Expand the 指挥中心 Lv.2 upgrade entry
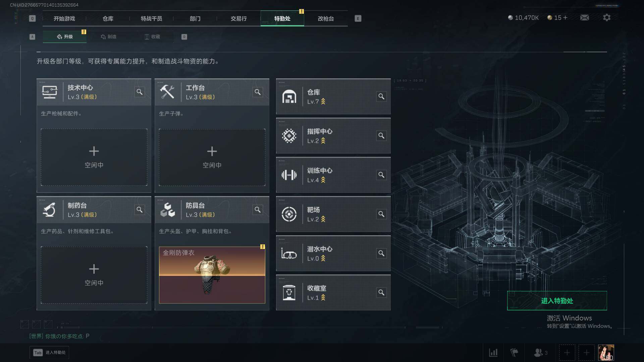This screenshot has height=362, width=644. coord(333,136)
